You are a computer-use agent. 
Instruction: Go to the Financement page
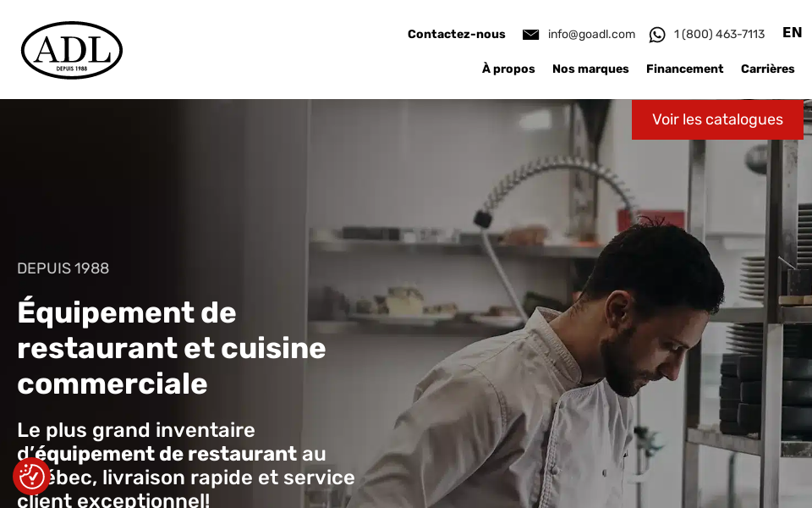coord(684,69)
